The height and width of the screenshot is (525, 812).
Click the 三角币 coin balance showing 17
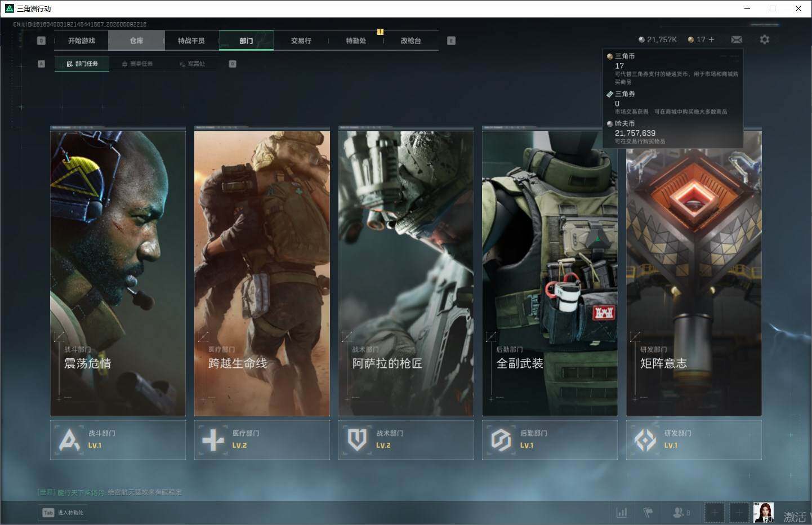(697, 39)
